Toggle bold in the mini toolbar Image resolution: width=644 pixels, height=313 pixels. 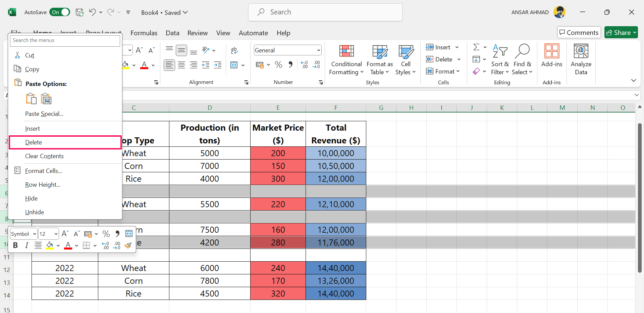[15, 245]
